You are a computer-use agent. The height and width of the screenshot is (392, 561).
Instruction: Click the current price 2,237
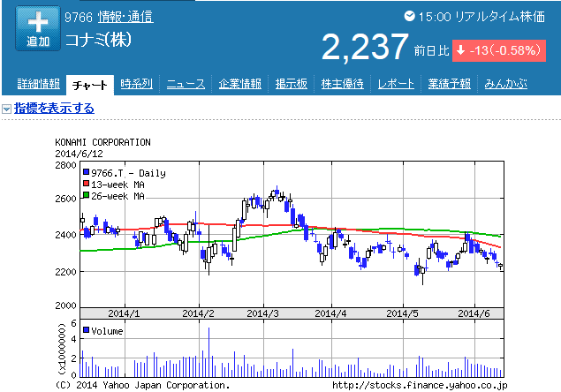tap(365, 47)
